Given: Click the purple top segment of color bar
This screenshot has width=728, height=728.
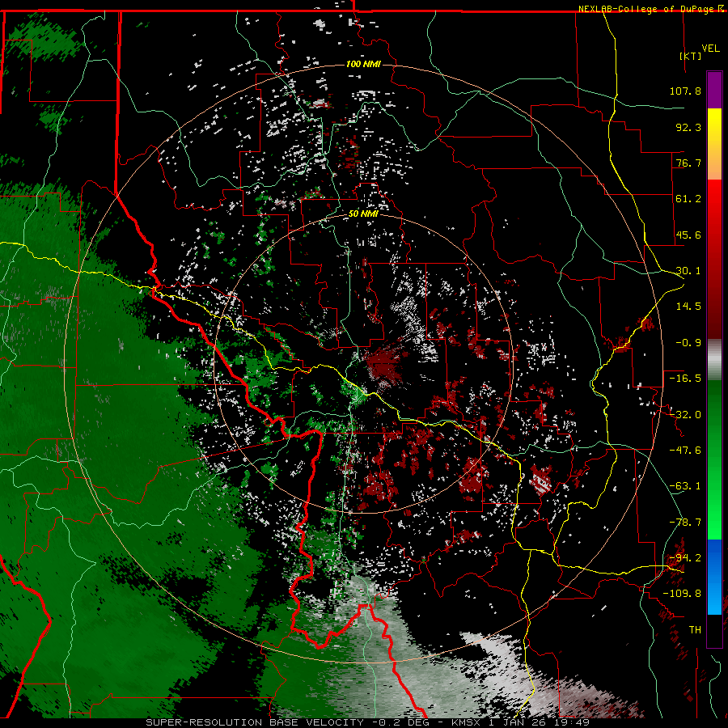Looking at the screenshot, I should tap(714, 90).
